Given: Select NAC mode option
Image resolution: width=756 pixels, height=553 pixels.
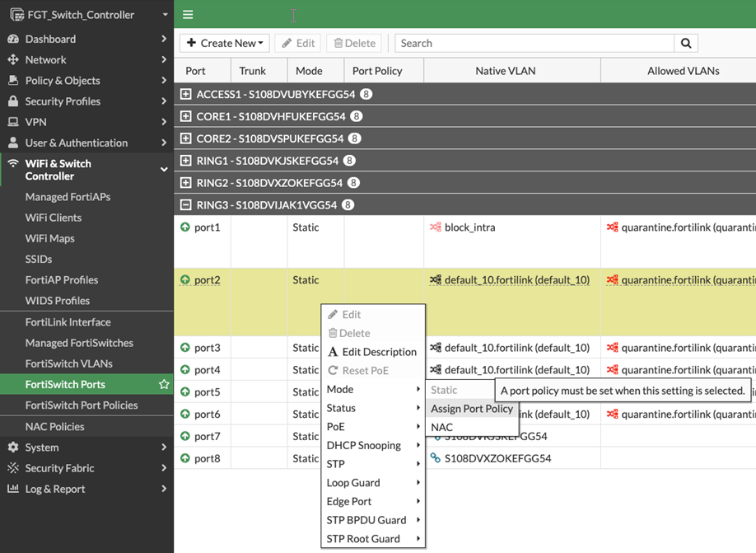Looking at the screenshot, I should click(x=472, y=428).
